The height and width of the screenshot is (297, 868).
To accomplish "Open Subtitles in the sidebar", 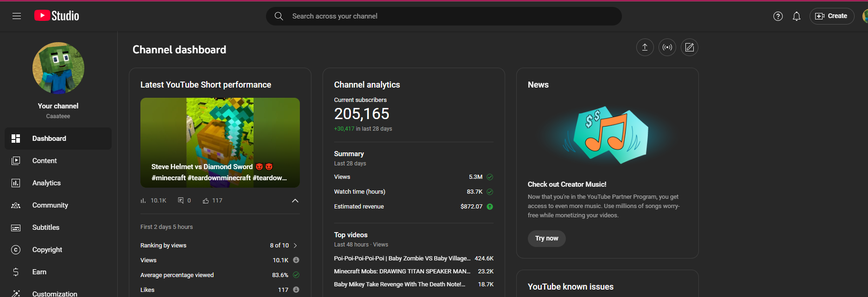I will [x=58, y=227].
